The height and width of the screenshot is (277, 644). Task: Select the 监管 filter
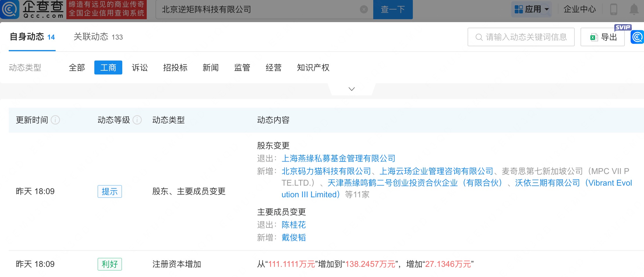242,68
